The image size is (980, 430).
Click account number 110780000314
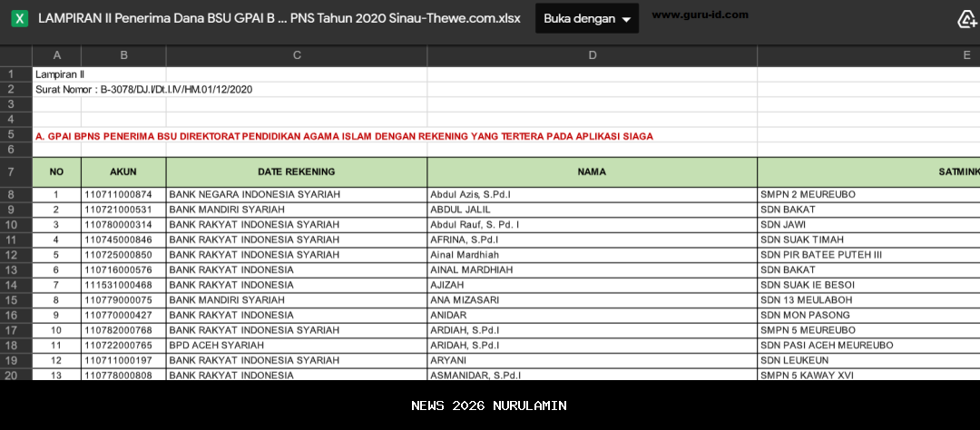point(123,224)
